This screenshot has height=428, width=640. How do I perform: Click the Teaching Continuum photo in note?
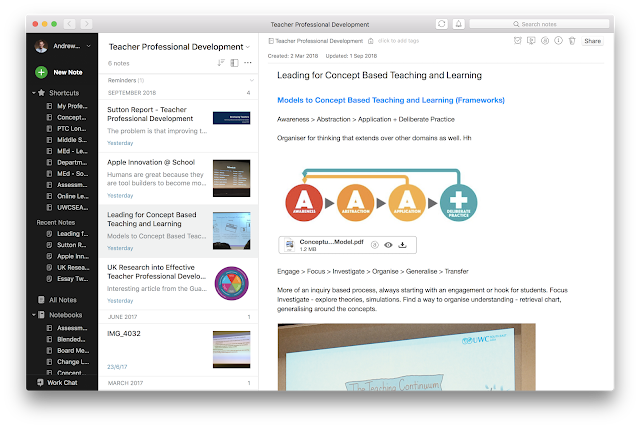(x=407, y=357)
